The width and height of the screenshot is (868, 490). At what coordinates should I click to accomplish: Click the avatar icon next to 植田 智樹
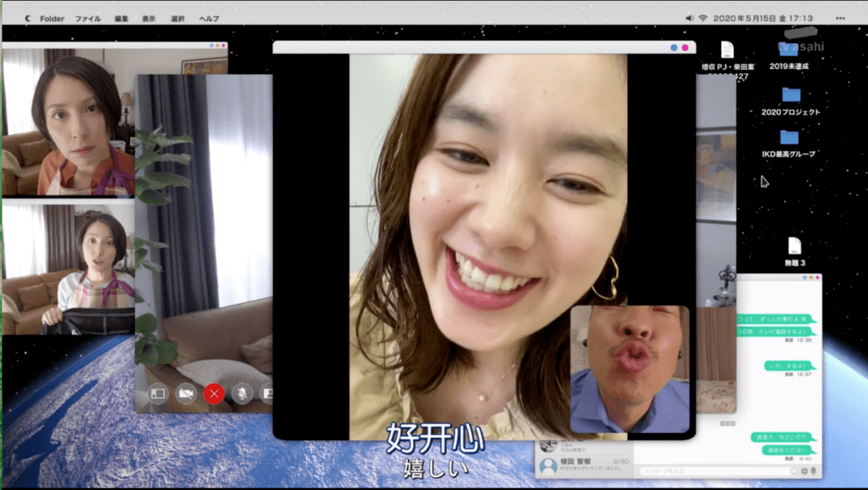[x=548, y=466]
